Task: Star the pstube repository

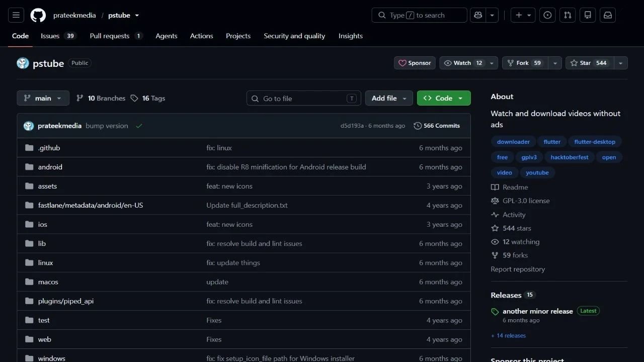Action: (589, 63)
